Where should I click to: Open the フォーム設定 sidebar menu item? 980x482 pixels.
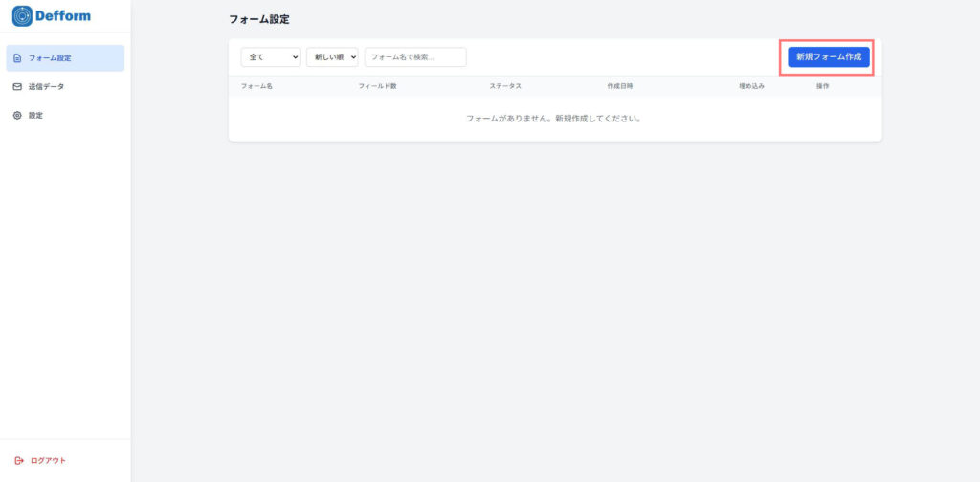(65, 58)
